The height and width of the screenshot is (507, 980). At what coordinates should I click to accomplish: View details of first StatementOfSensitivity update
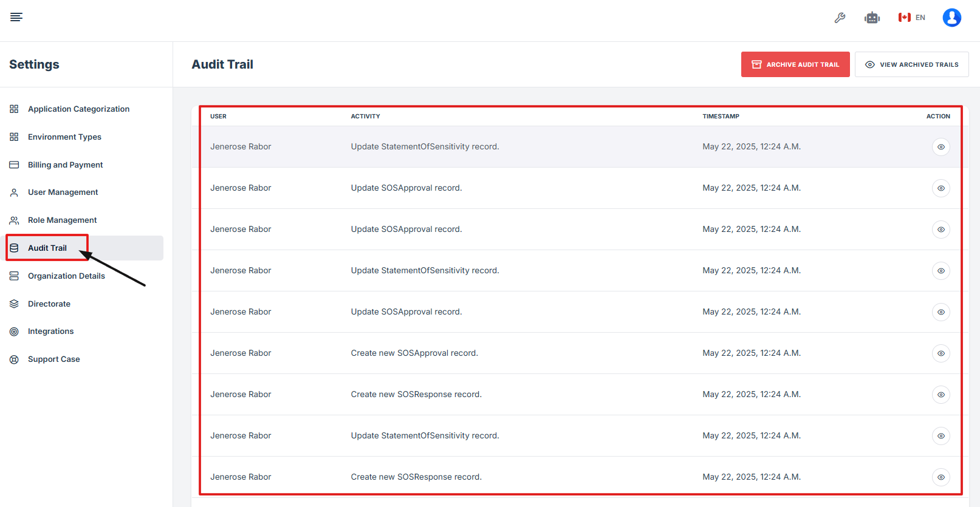941,147
